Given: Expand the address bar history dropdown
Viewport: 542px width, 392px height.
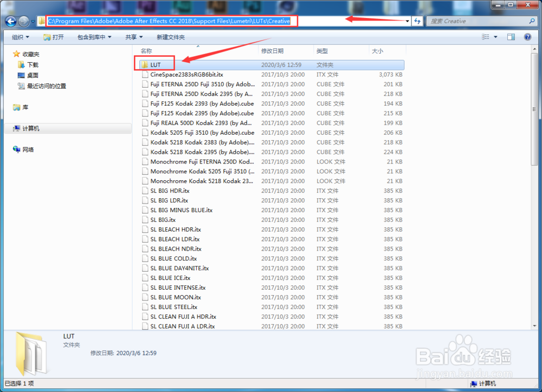Looking at the screenshot, I should click(407, 21).
